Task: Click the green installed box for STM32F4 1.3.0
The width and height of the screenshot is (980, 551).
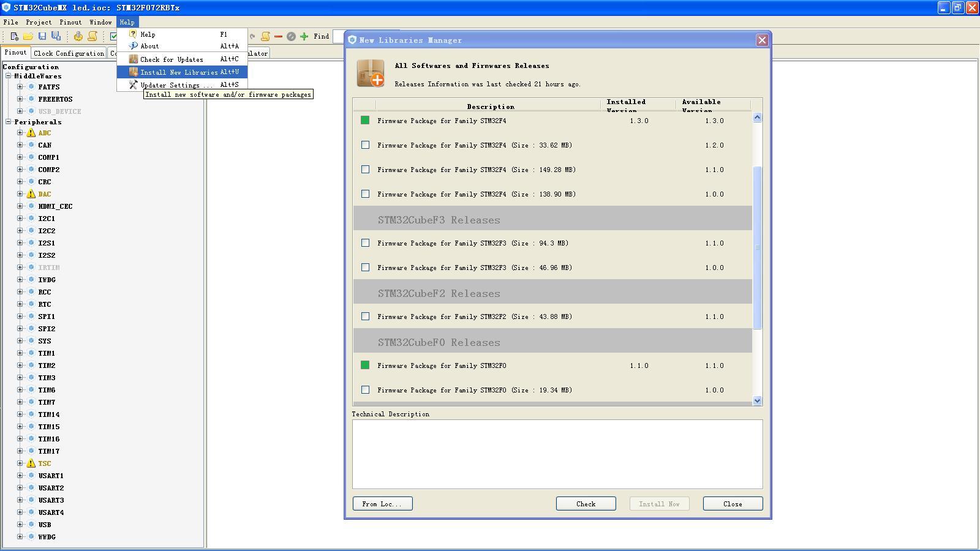Action: [x=365, y=121]
